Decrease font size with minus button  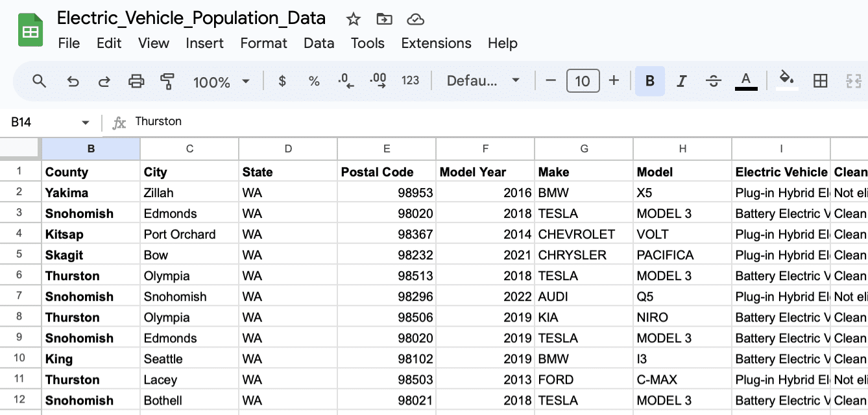pos(551,81)
